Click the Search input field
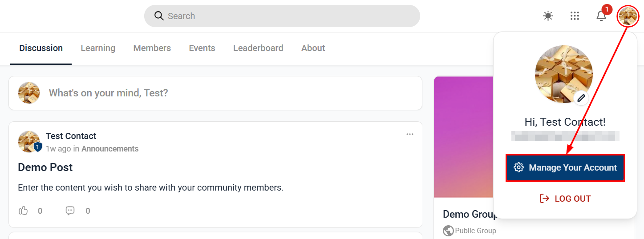Viewport: 644px width, 239px height. pos(282,16)
